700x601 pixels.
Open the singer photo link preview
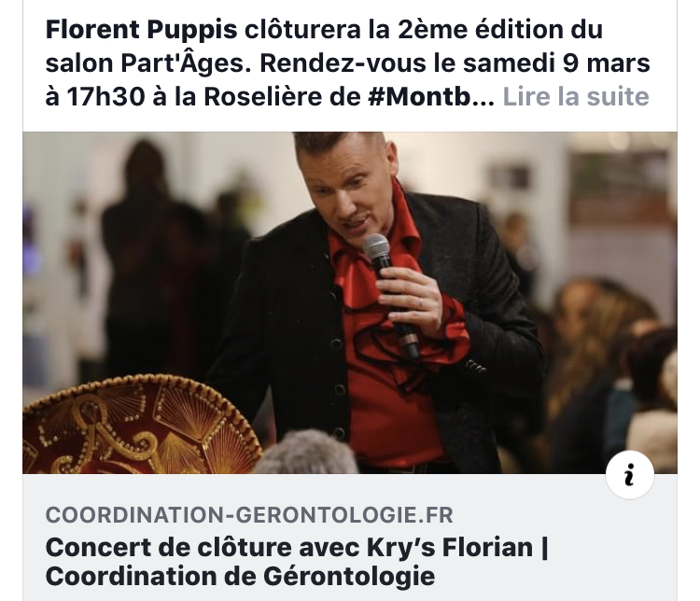[x=350, y=302]
